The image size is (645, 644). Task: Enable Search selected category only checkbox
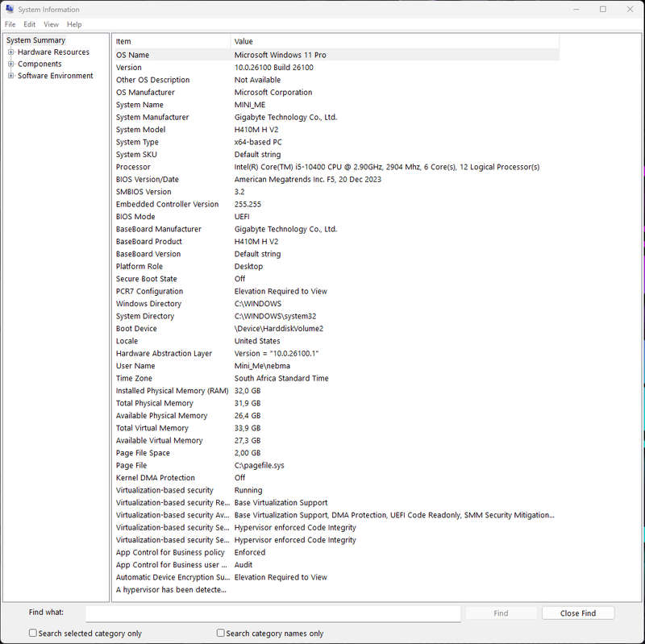click(x=33, y=633)
